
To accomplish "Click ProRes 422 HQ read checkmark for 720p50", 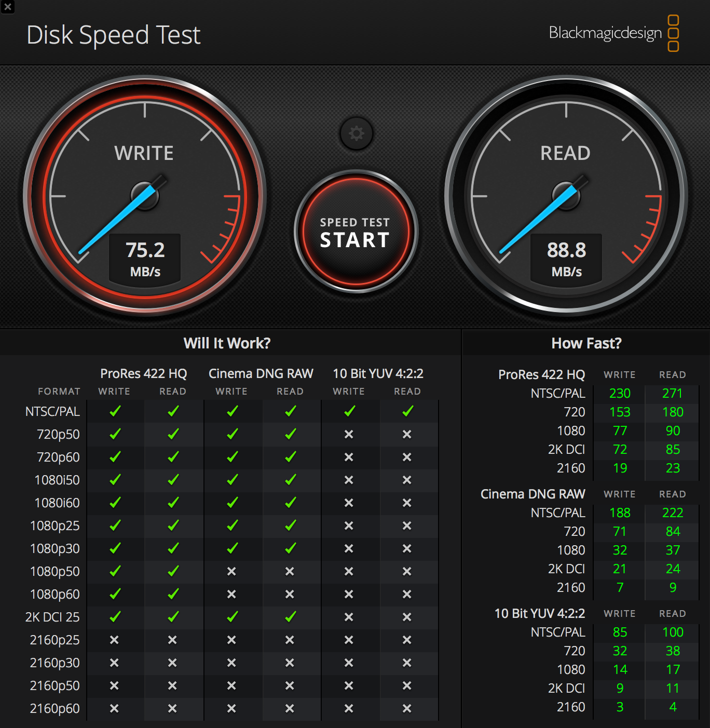I will (x=173, y=434).
